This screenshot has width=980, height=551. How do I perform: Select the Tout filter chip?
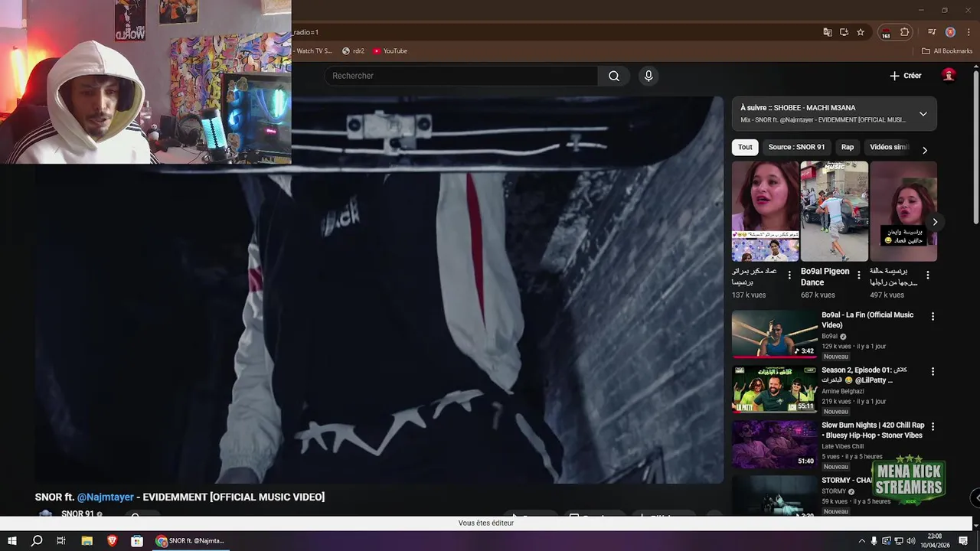745,147
